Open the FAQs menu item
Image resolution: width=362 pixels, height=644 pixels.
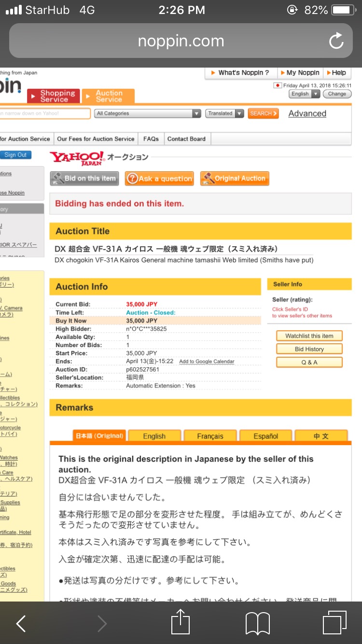[x=151, y=139]
